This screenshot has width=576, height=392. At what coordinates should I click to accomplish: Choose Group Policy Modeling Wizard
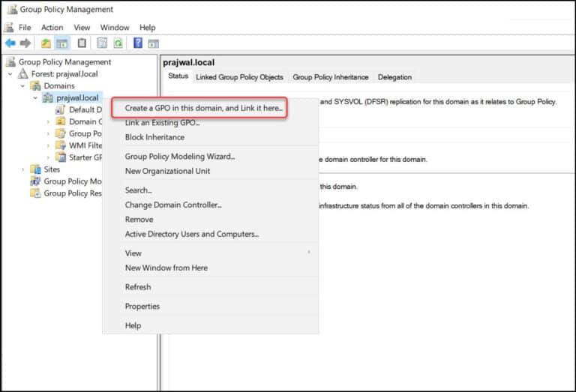coord(180,157)
